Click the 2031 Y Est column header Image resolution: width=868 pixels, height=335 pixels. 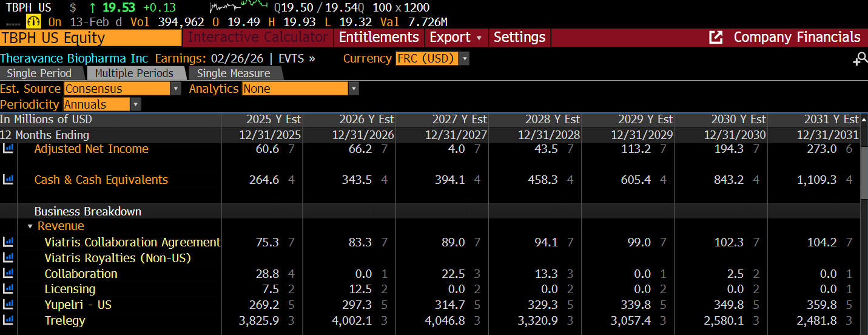[x=832, y=120]
